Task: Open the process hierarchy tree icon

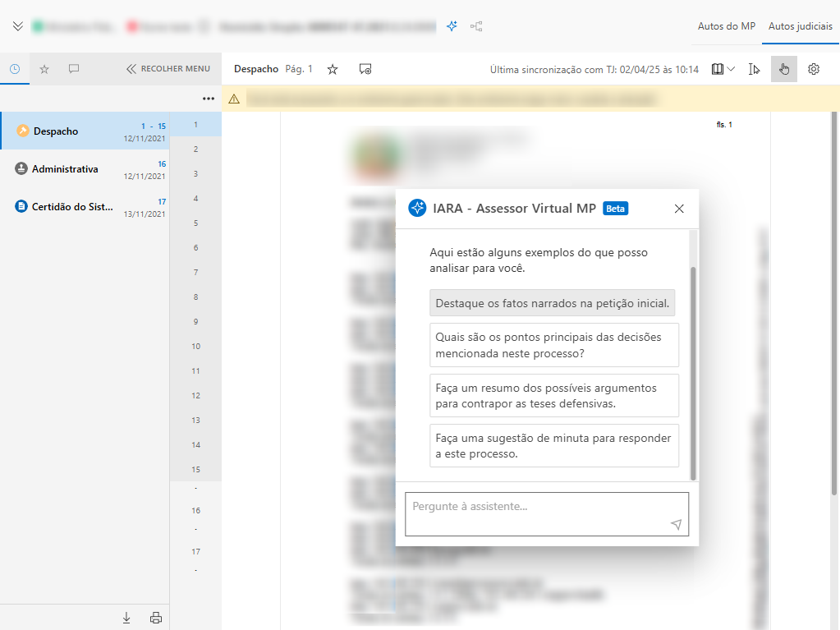Action: [x=476, y=26]
